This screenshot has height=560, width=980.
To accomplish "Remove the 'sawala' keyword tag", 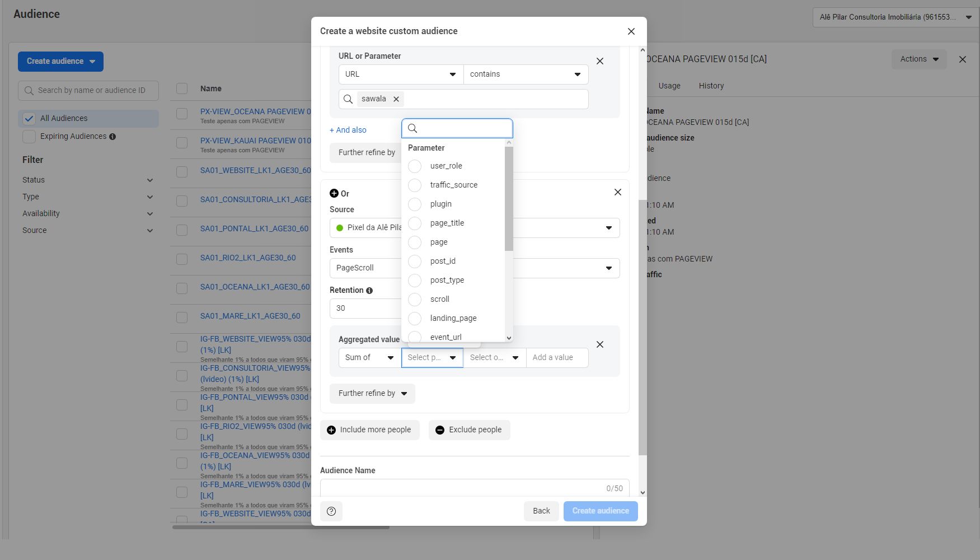I will (x=396, y=99).
